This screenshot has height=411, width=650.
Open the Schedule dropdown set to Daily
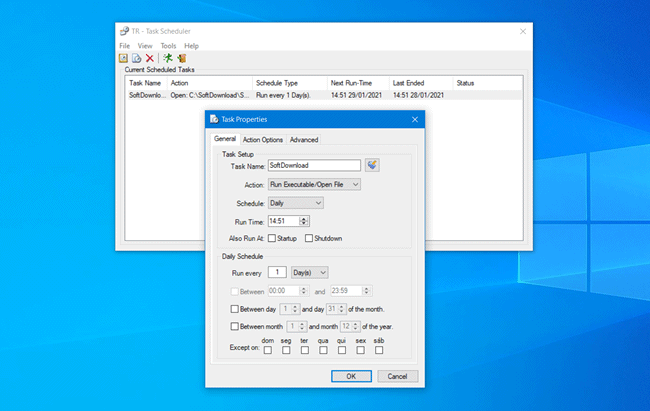tap(296, 203)
